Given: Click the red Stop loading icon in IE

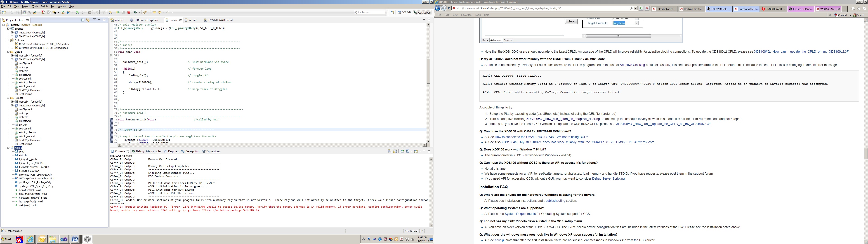Looking at the screenshot, I should coord(647,8).
